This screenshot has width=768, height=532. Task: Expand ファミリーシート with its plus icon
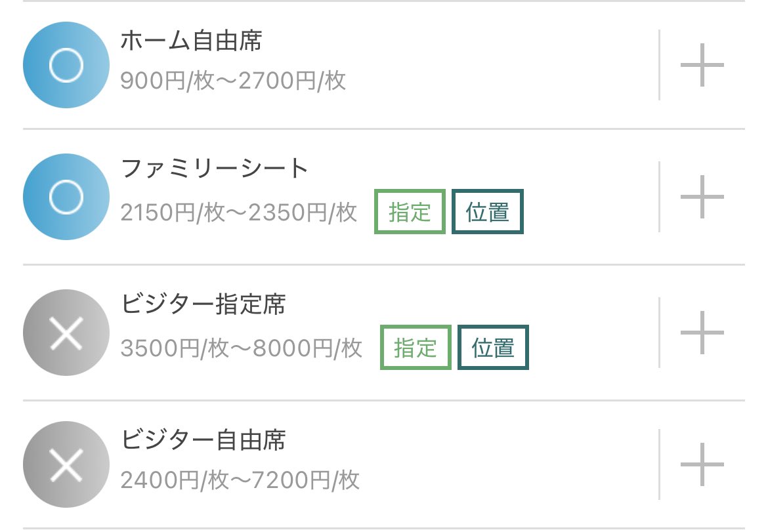702,197
